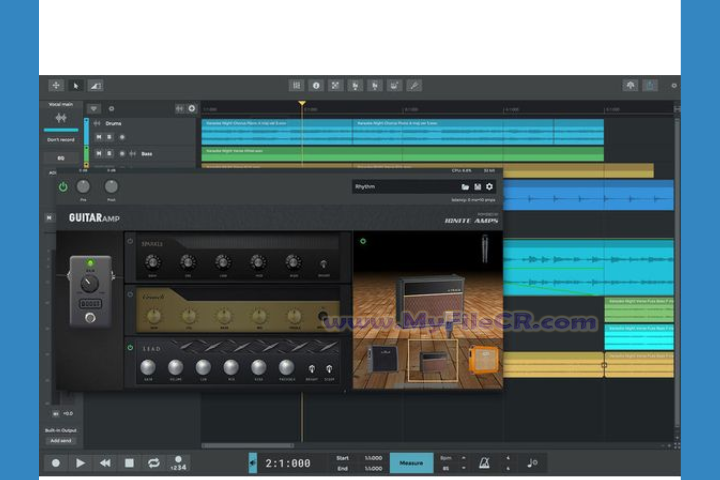Solo the Bass track
The width and height of the screenshot is (720, 480).
[x=109, y=153]
